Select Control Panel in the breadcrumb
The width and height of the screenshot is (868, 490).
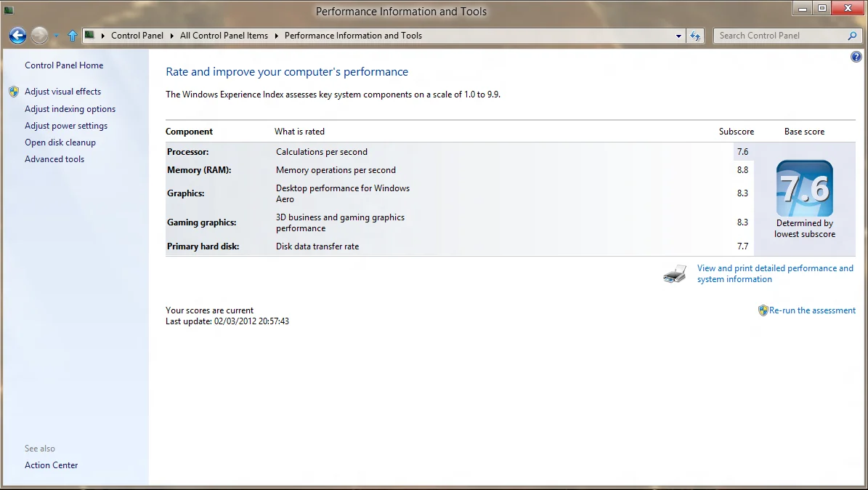click(137, 36)
